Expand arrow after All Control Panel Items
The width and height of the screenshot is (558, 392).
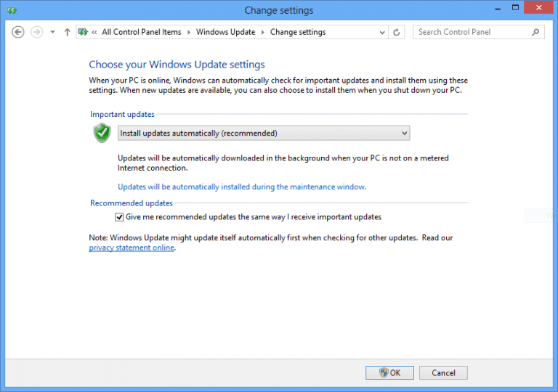click(189, 33)
